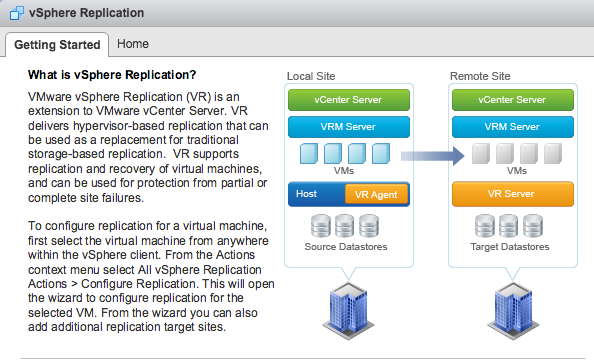Click the 'vSphere Replication' window title text
Screen dimensions: 594x362
coord(86,13)
